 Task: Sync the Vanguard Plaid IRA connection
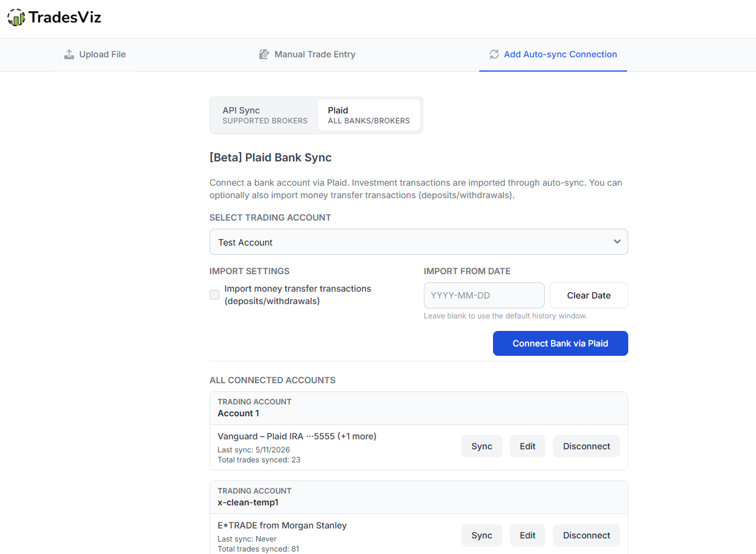tap(482, 446)
